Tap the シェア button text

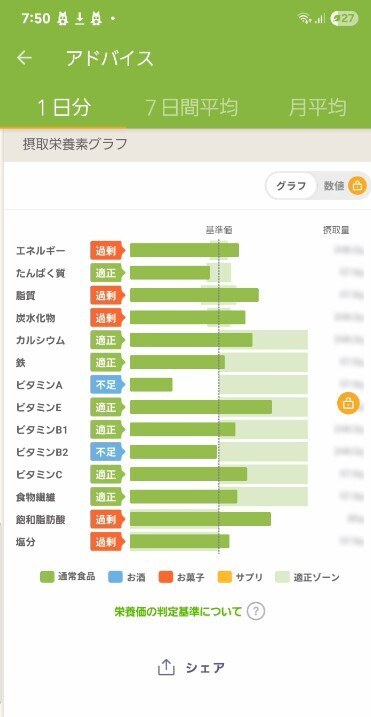[x=205, y=668]
